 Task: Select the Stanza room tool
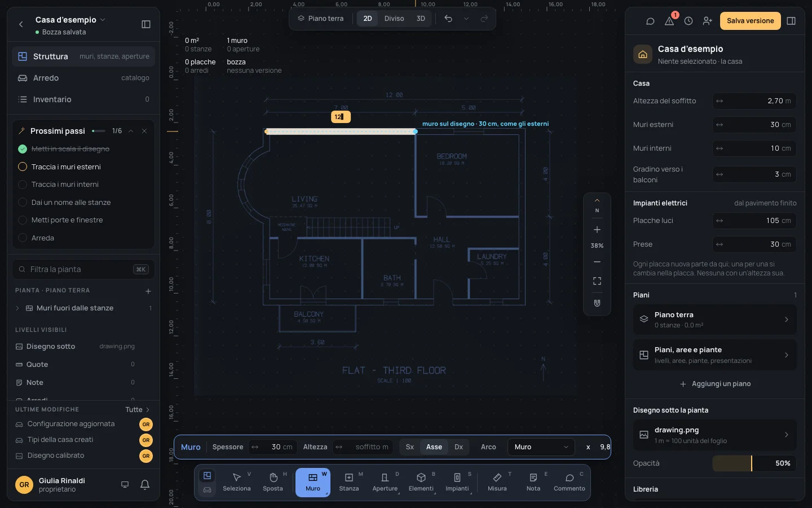348,483
